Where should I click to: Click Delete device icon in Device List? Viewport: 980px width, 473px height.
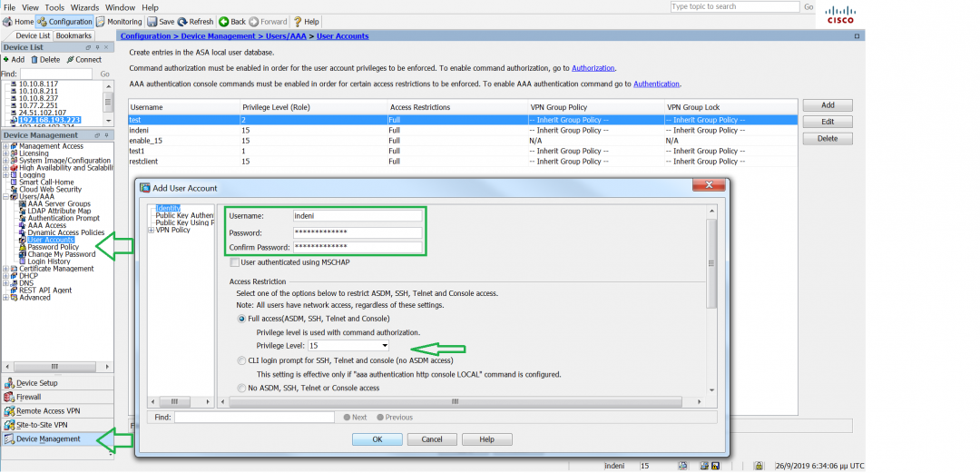34,60
